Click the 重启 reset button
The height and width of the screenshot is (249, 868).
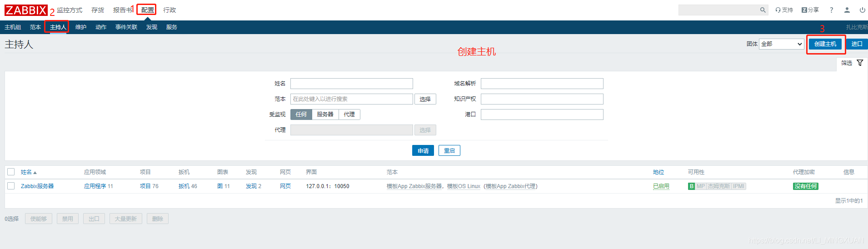(x=449, y=151)
